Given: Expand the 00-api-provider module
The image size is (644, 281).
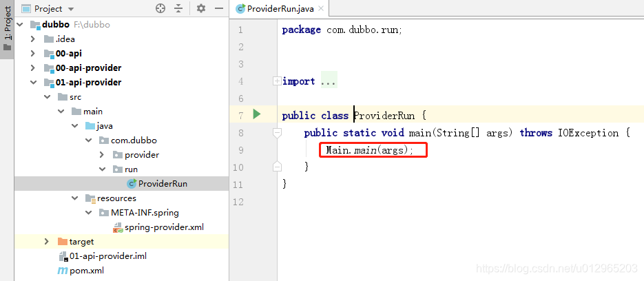Looking at the screenshot, I should point(33,67).
